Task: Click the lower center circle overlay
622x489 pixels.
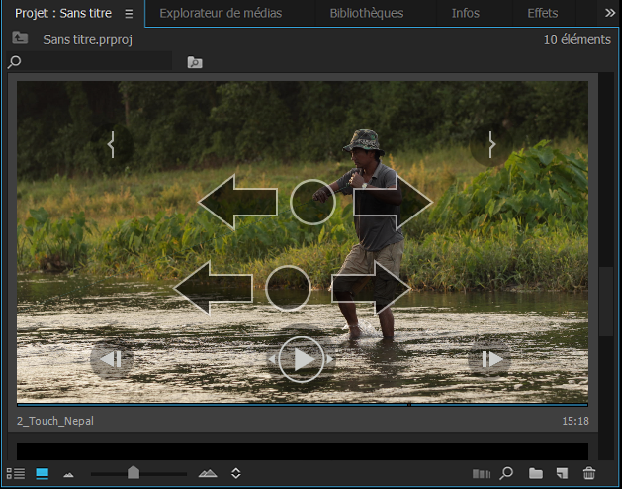Action: (288, 288)
